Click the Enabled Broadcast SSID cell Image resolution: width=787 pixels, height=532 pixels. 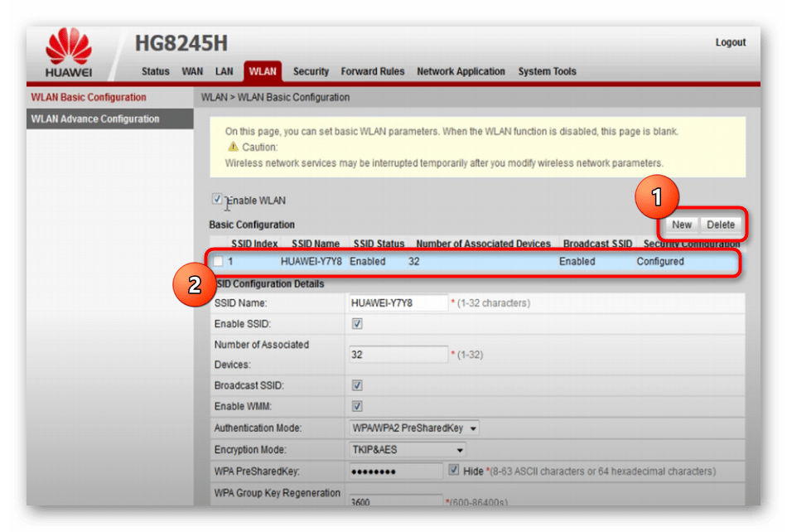(x=577, y=261)
